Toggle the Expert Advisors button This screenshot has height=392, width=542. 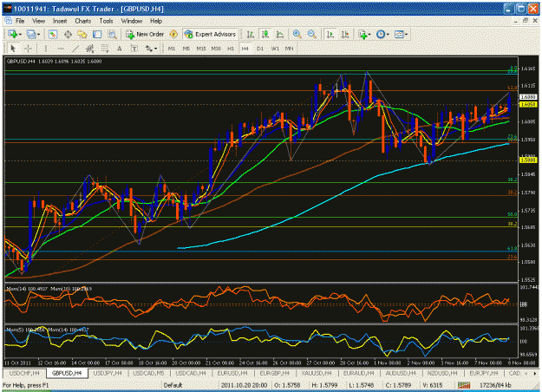(210, 34)
